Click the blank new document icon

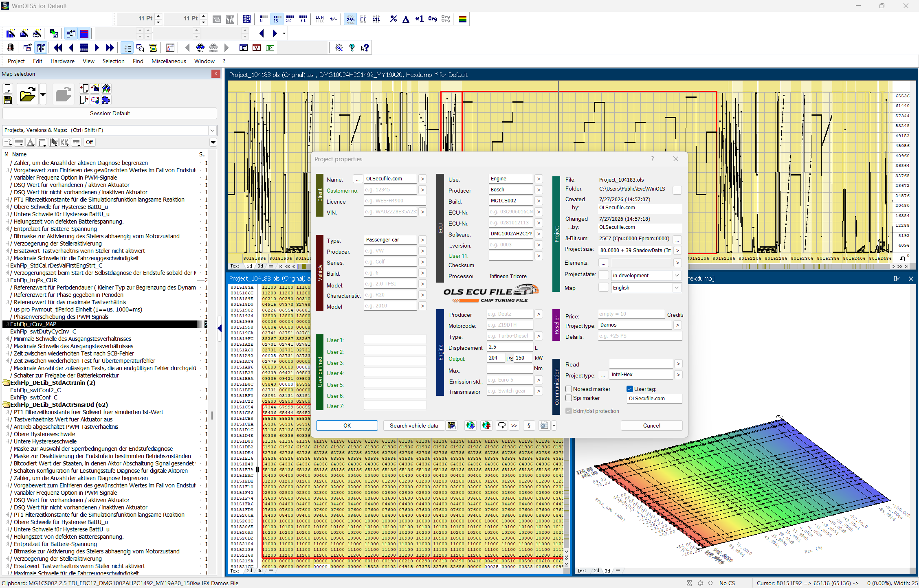coord(8,88)
